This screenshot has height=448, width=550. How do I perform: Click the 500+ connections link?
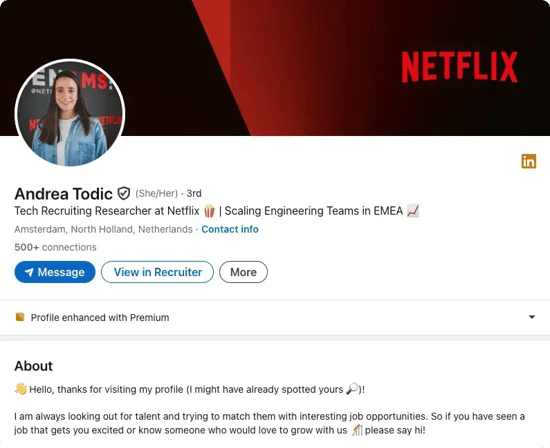[55, 247]
